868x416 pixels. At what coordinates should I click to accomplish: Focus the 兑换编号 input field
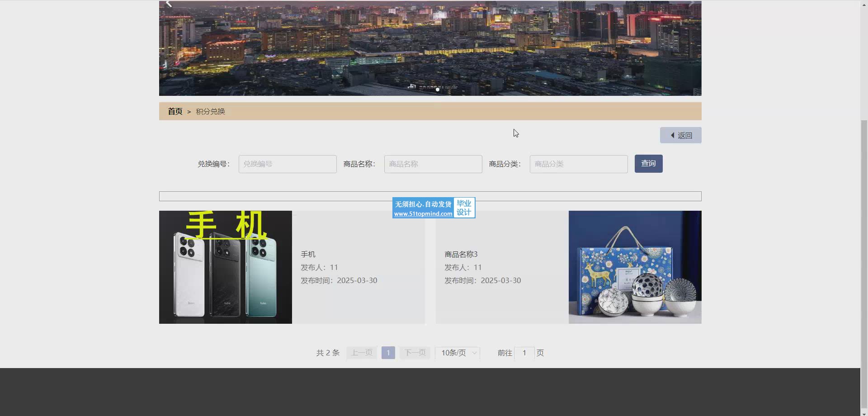[288, 164]
